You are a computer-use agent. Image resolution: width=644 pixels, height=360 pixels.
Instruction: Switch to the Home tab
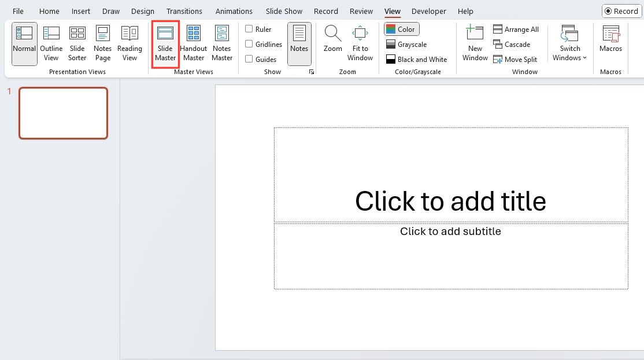[49, 11]
